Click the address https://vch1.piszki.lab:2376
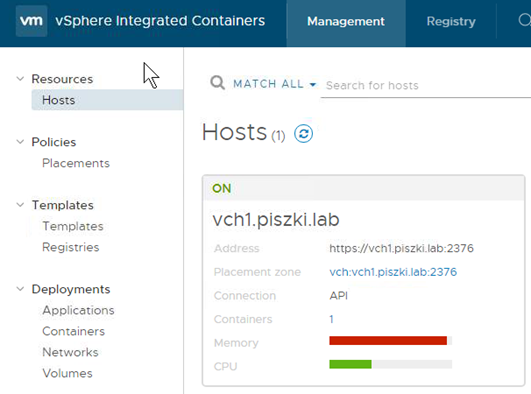The width and height of the screenshot is (531, 394). pyautogui.click(x=401, y=248)
